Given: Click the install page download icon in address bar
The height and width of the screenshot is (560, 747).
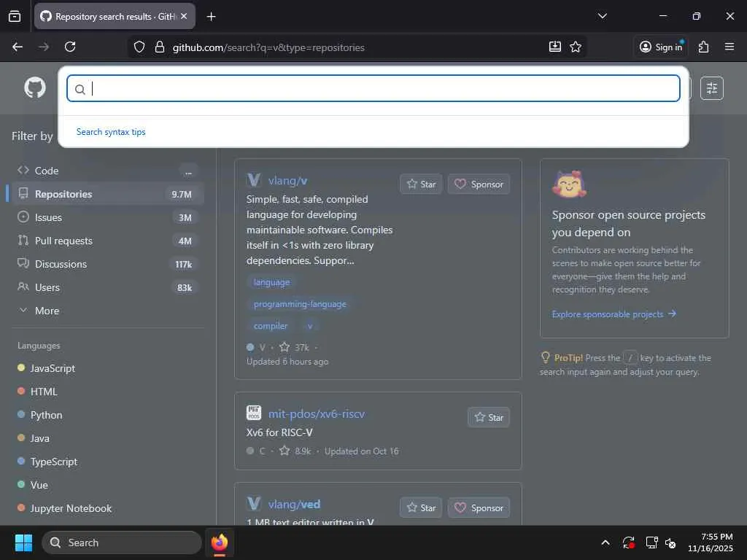Looking at the screenshot, I should click(x=555, y=47).
